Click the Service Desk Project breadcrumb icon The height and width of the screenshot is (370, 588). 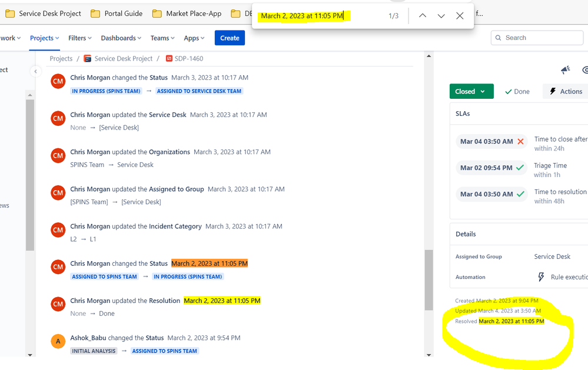[87, 58]
